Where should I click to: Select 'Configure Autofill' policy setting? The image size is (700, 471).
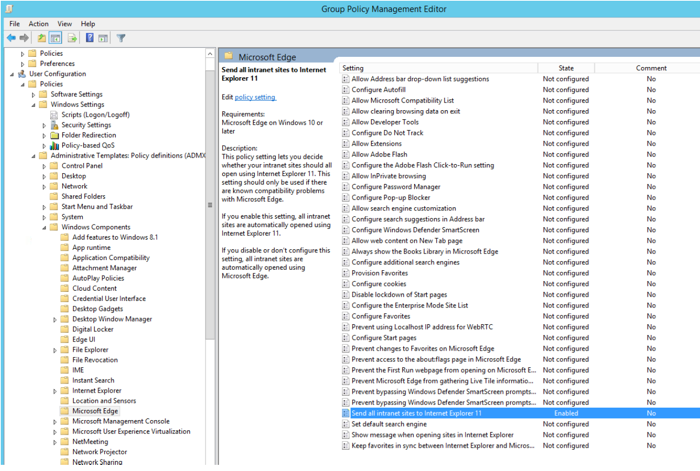point(378,89)
